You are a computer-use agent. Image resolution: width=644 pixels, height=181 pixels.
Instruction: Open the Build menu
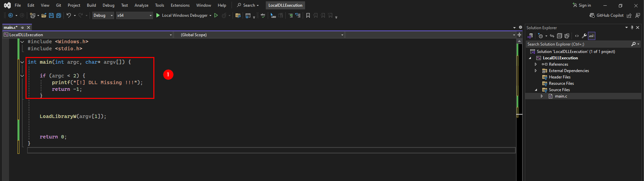point(91,5)
